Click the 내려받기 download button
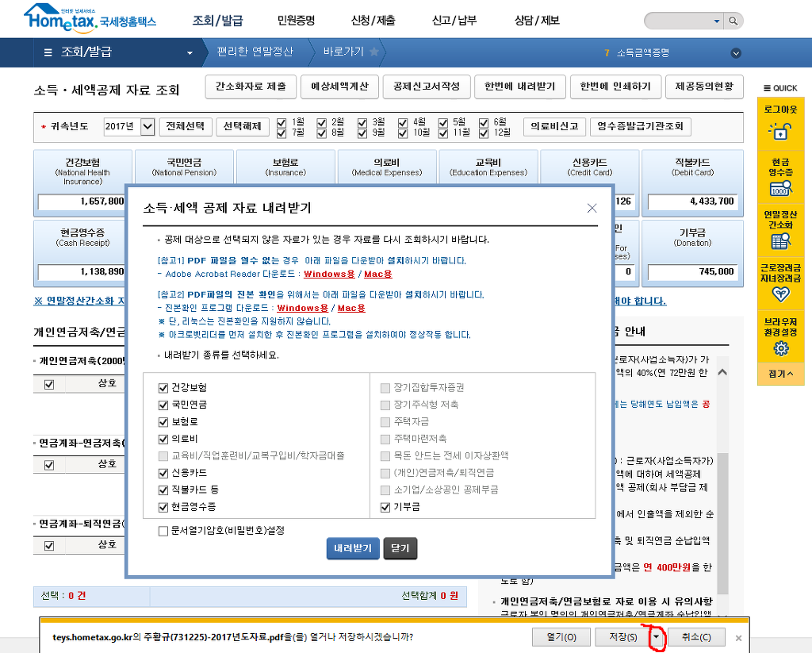Viewport: 812px width, 653px height. pos(353,549)
